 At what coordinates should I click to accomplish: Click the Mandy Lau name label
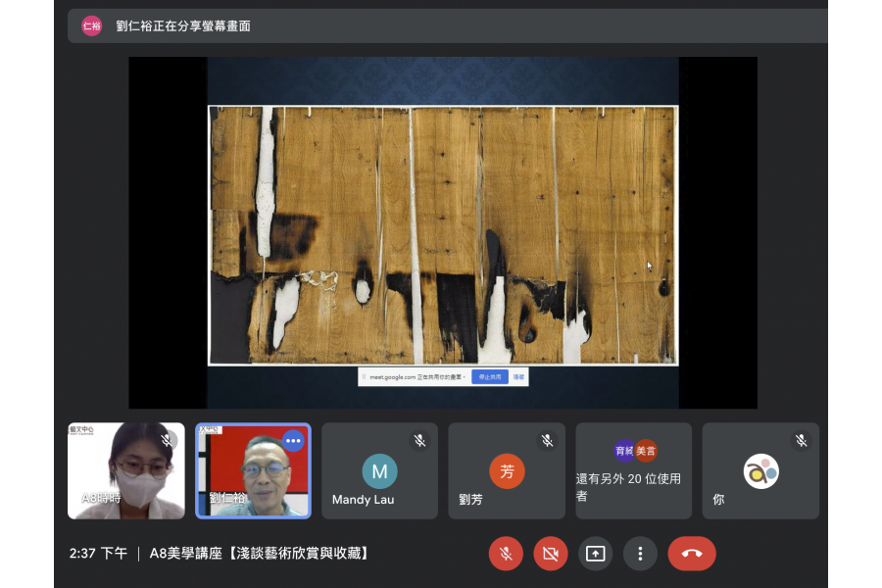pos(363,500)
